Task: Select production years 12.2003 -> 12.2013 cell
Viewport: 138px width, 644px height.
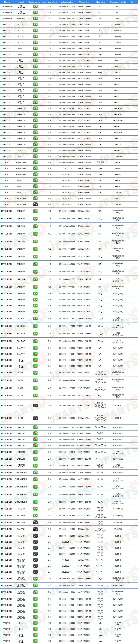Action: [67, 452]
